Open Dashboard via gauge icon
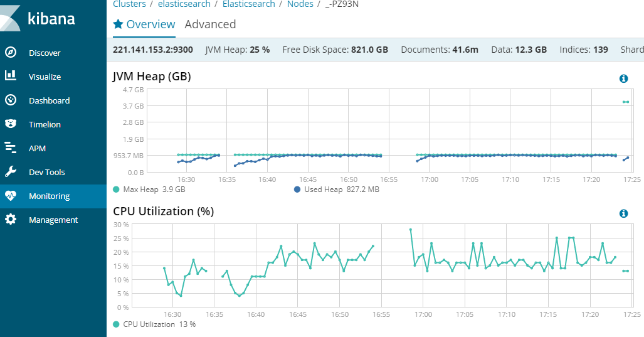 (x=11, y=100)
